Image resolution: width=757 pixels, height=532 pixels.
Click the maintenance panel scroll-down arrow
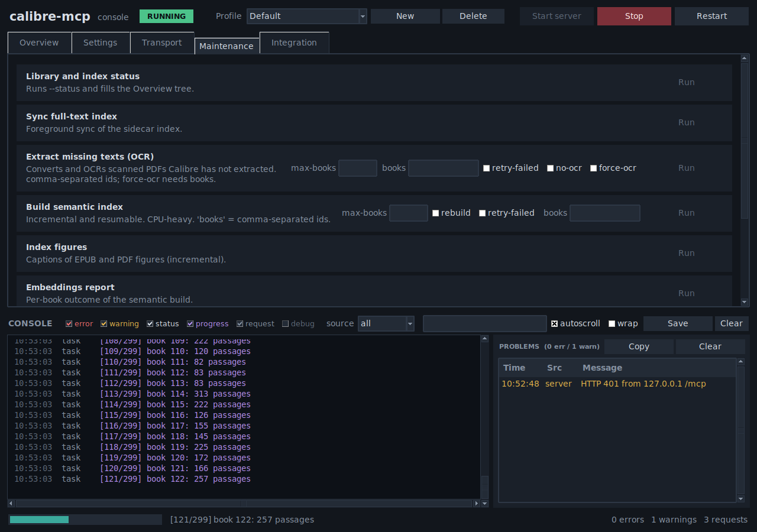coord(745,302)
